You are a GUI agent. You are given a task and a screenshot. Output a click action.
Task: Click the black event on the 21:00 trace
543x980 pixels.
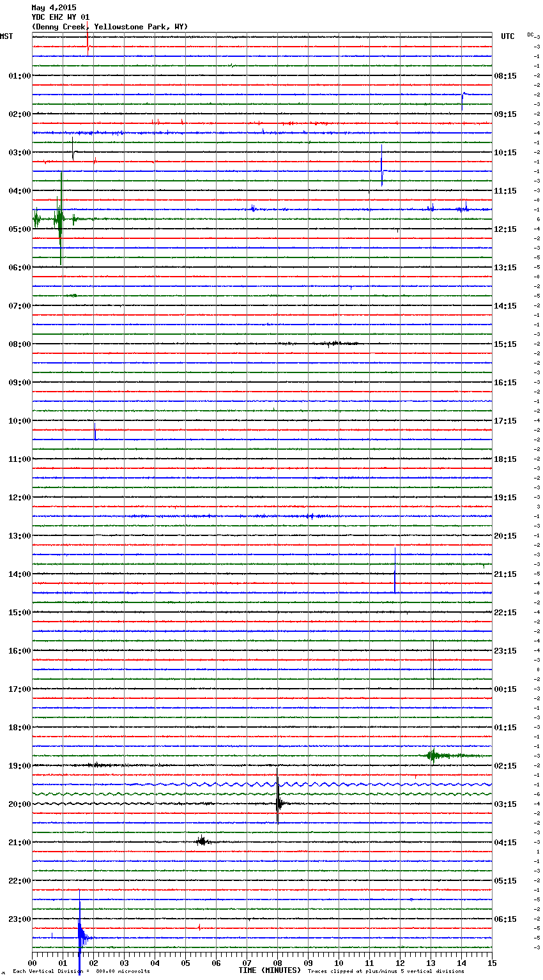click(203, 841)
